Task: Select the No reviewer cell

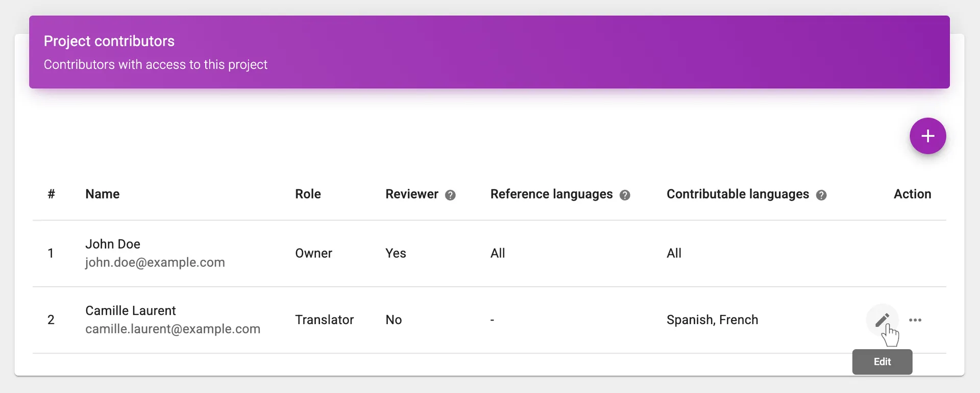Action: coord(394,320)
